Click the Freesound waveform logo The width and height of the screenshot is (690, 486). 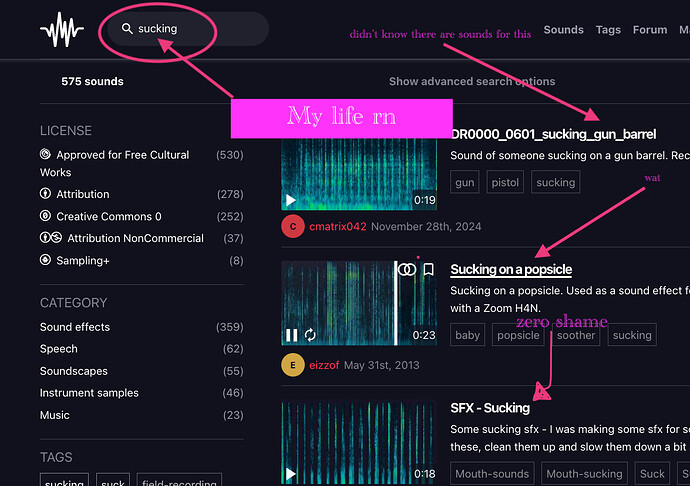pyautogui.click(x=62, y=30)
